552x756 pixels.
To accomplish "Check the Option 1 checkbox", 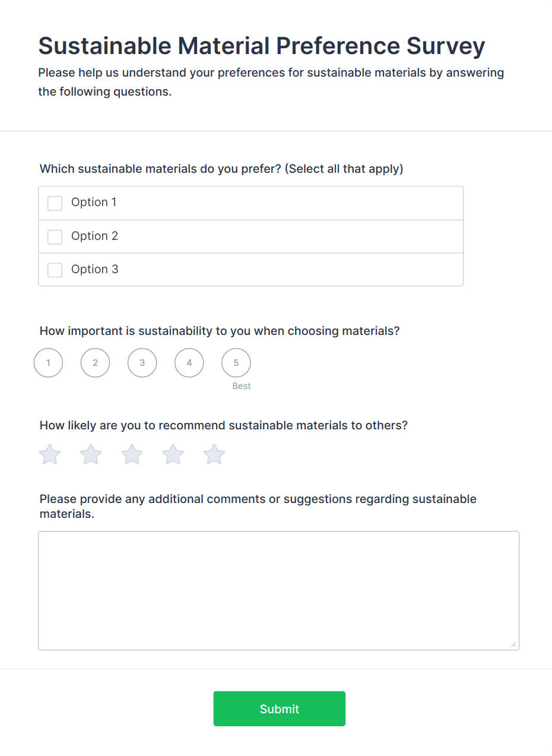I will (55, 203).
